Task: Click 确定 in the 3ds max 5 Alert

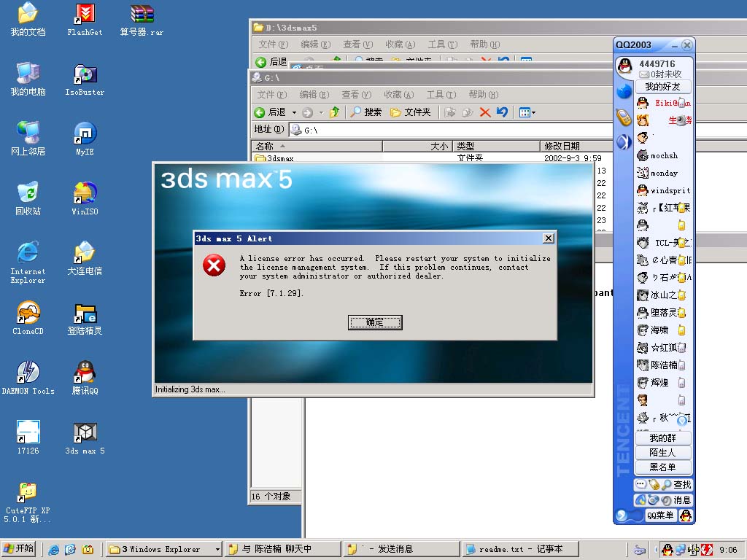Action: click(x=375, y=322)
